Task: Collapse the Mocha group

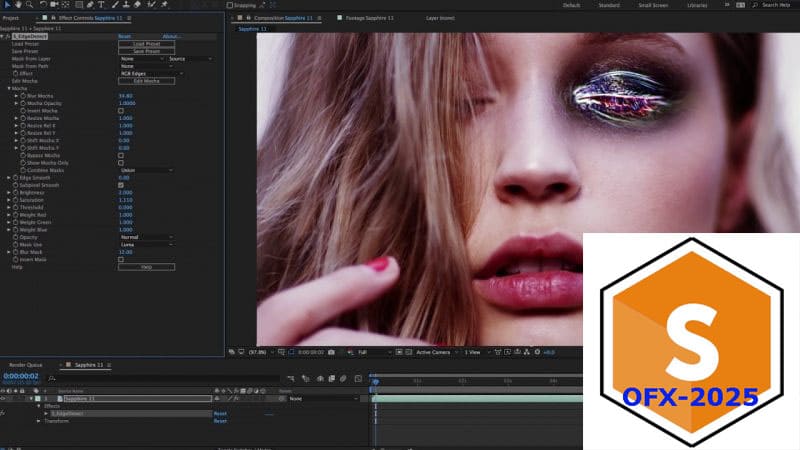Action: click(x=9, y=89)
